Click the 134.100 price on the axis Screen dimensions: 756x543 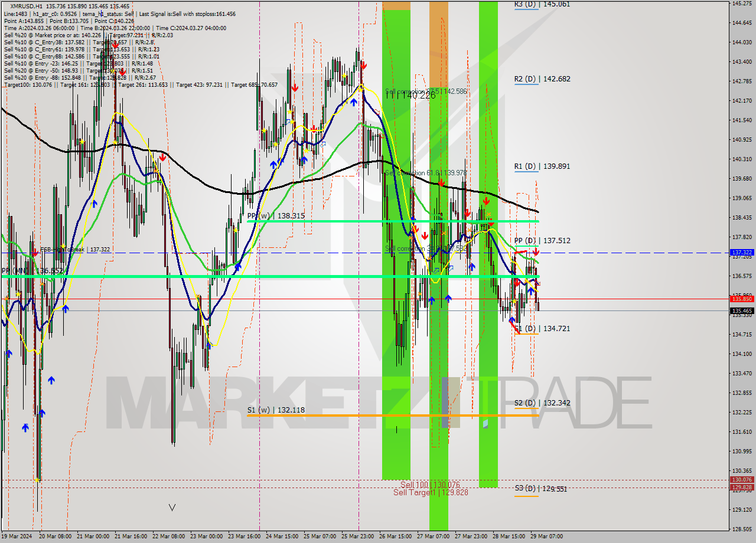pyautogui.click(x=741, y=354)
